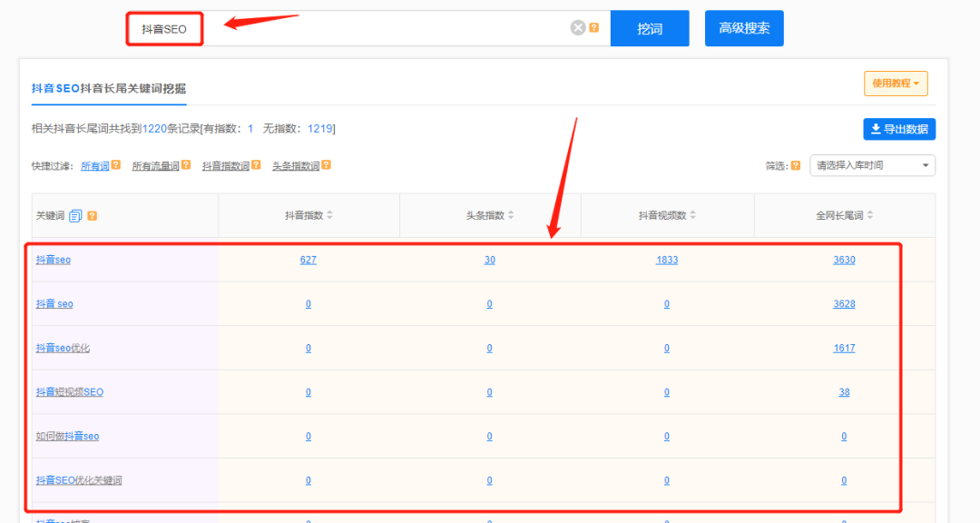Image resolution: width=980 pixels, height=523 pixels.
Task: Open help icon next to 所有词 filter
Action: pos(115,165)
